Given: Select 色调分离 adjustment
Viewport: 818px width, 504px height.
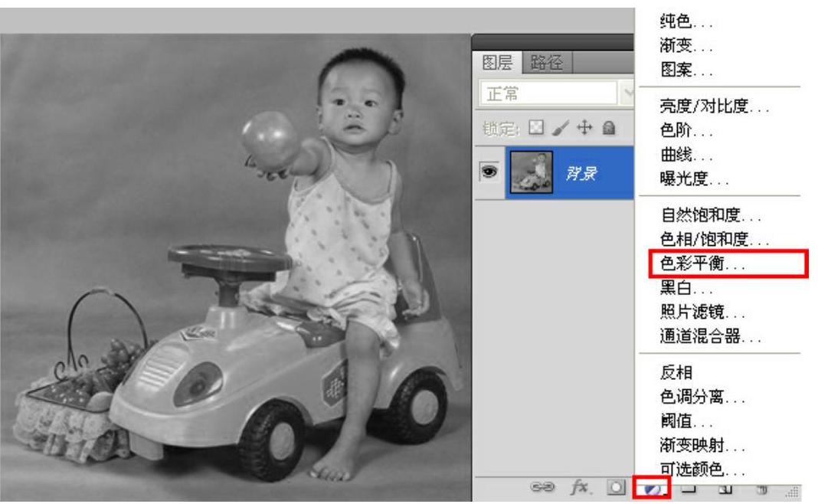Looking at the screenshot, I should pos(702,397).
